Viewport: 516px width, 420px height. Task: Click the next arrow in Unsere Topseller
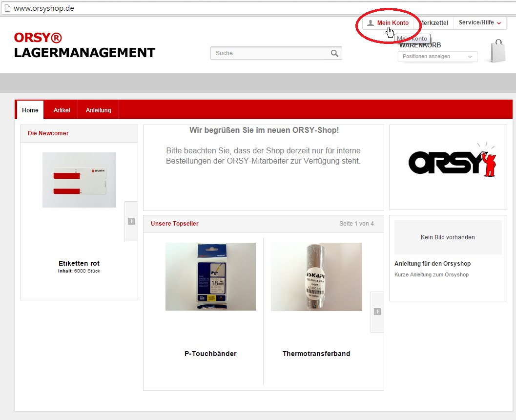[x=377, y=312]
